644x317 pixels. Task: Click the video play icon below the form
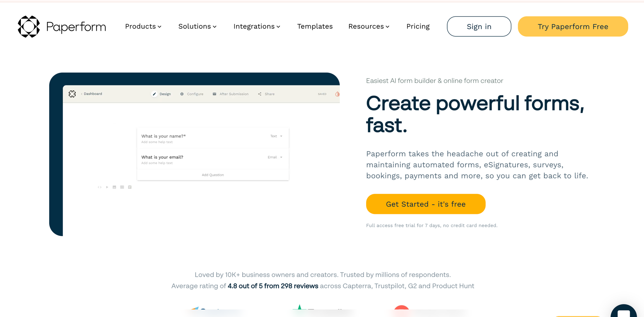[x=107, y=187]
